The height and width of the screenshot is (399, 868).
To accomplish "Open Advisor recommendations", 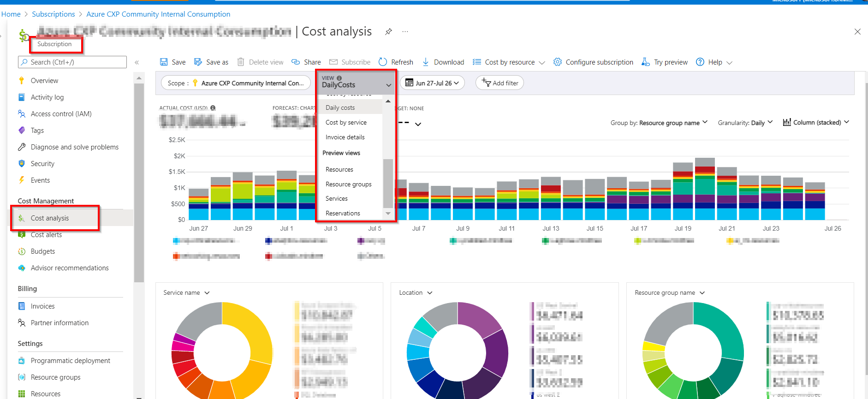I will [x=70, y=268].
